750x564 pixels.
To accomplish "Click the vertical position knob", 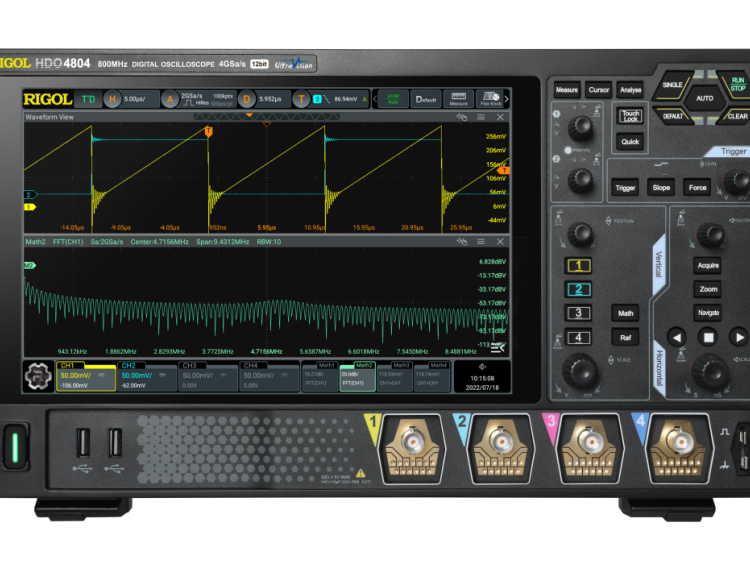I will (x=579, y=233).
